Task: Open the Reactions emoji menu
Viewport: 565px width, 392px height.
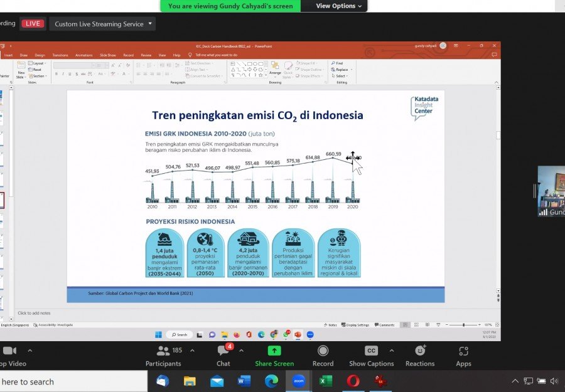Action: [420, 351]
